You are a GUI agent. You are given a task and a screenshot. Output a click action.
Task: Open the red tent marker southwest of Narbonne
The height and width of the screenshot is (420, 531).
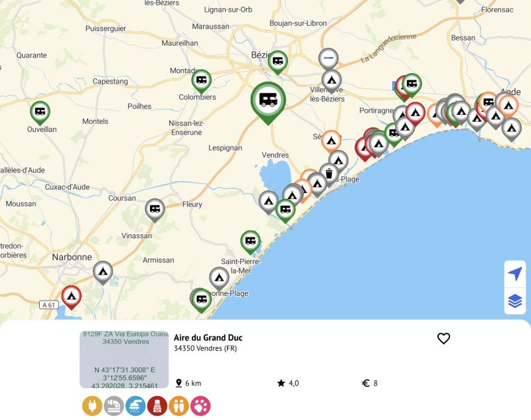pyautogui.click(x=71, y=295)
